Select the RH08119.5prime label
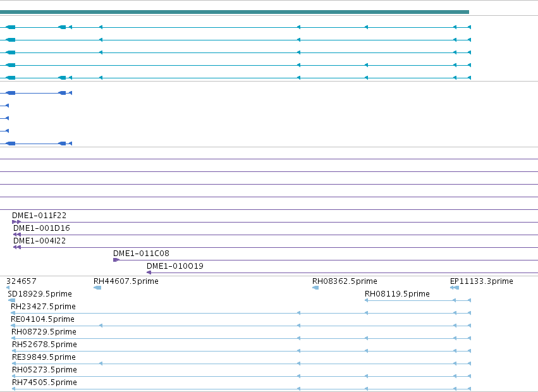Screen dimensions: 538x392 [397, 294]
